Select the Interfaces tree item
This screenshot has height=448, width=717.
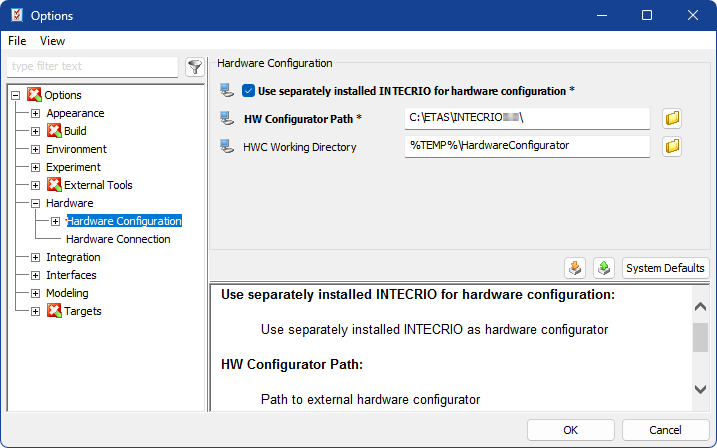[x=71, y=275]
